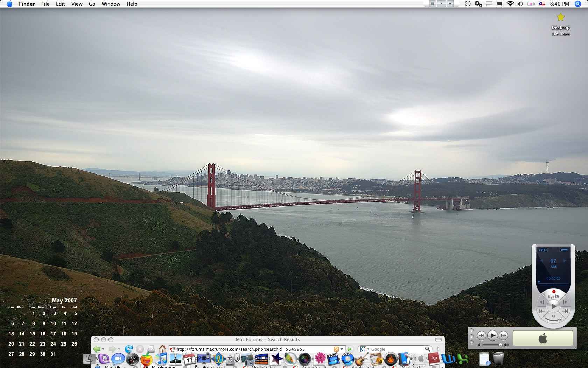Open the Finder menu

tap(27, 4)
